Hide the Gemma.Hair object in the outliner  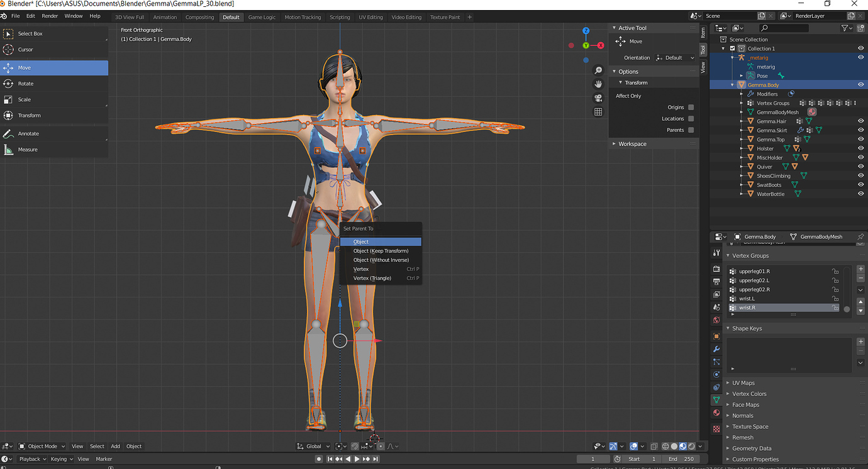[860, 121]
